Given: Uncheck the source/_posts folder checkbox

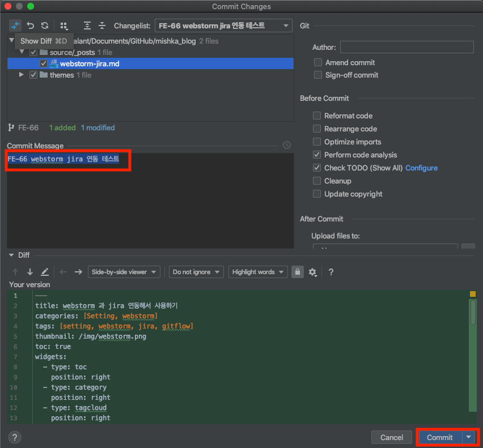Looking at the screenshot, I should [33, 52].
